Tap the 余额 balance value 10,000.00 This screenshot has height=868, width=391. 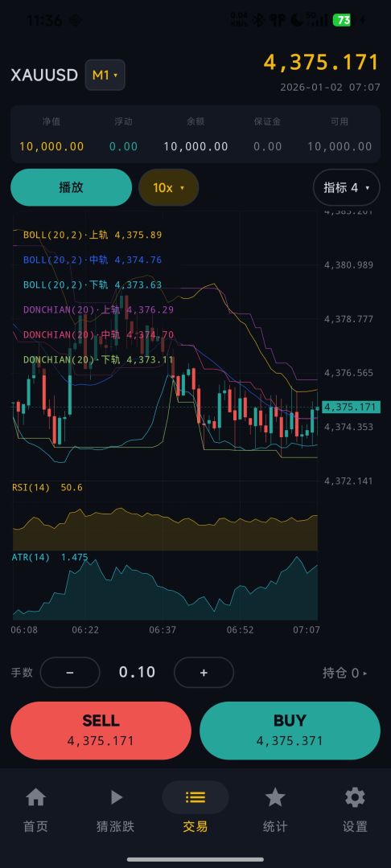tap(195, 147)
